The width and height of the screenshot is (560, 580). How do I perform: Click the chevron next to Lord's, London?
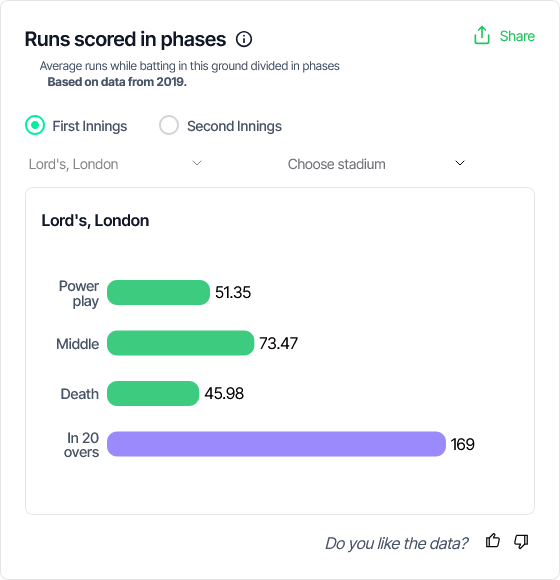point(197,163)
